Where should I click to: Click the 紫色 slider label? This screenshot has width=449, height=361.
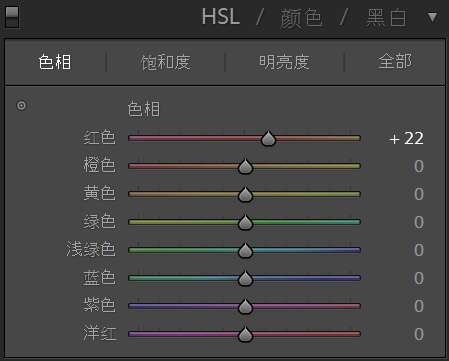click(x=99, y=306)
